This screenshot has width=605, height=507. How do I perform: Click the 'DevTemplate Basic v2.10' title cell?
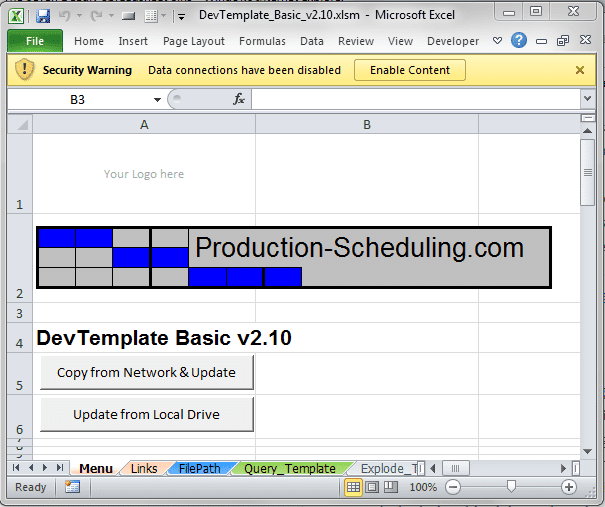tap(164, 338)
